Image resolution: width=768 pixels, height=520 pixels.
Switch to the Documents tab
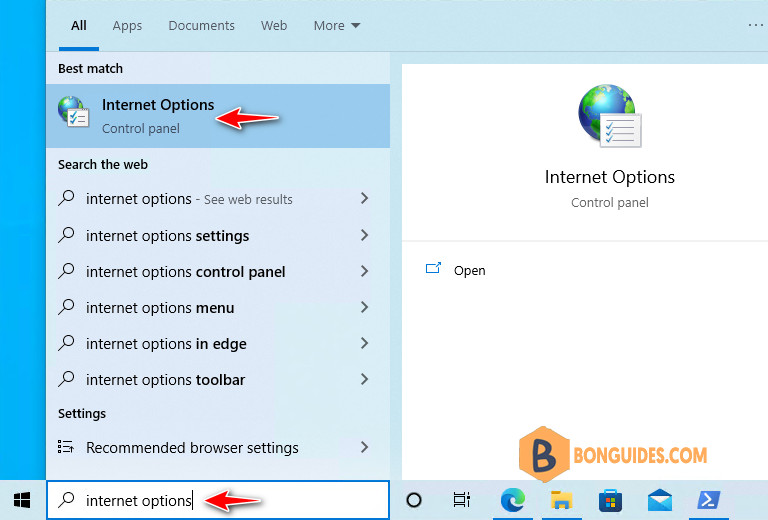click(201, 25)
